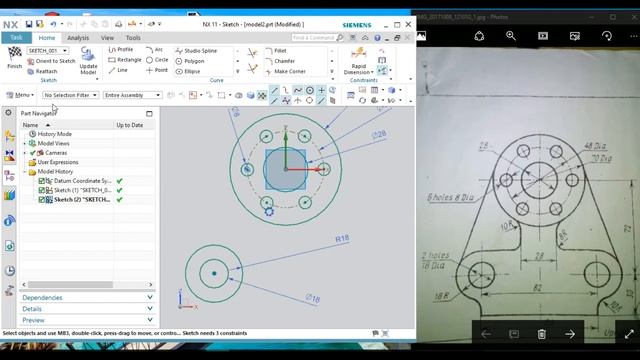
Task: Open the Rapid Dimension dropdown arrow
Action: pyautogui.click(x=372, y=72)
